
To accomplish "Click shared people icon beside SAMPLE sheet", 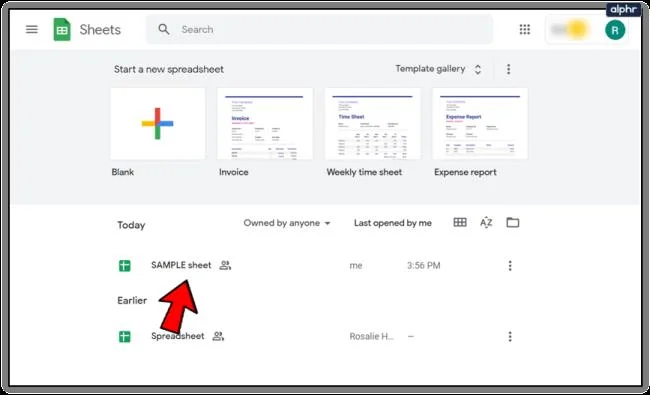I will click(x=225, y=265).
